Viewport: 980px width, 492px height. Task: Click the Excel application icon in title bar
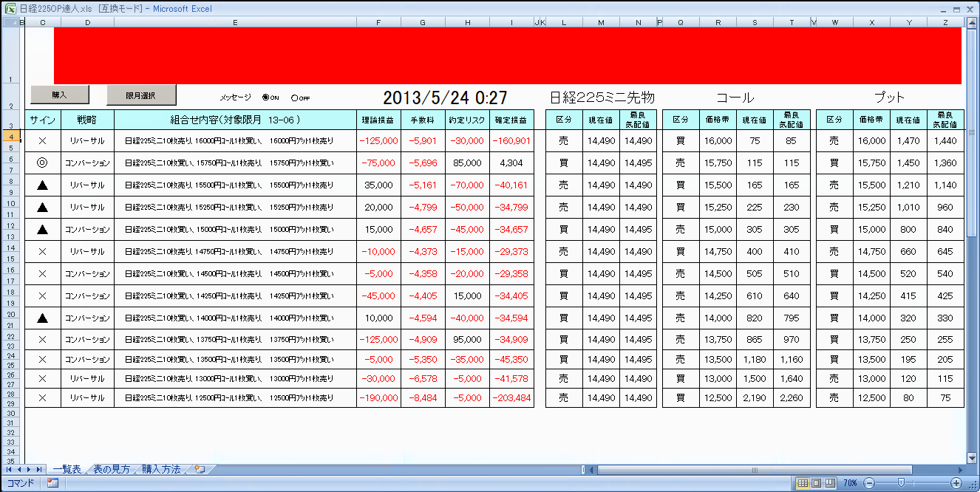pyautogui.click(x=10, y=8)
